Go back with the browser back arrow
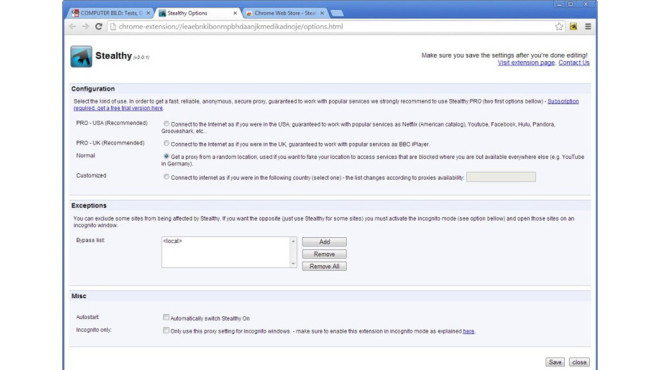The width and height of the screenshot is (658, 370). coord(73,26)
